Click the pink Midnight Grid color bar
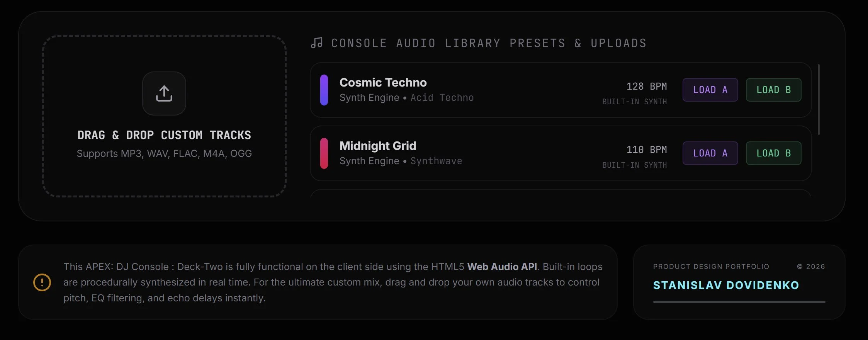Image resolution: width=868 pixels, height=340 pixels. (x=324, y=153)
